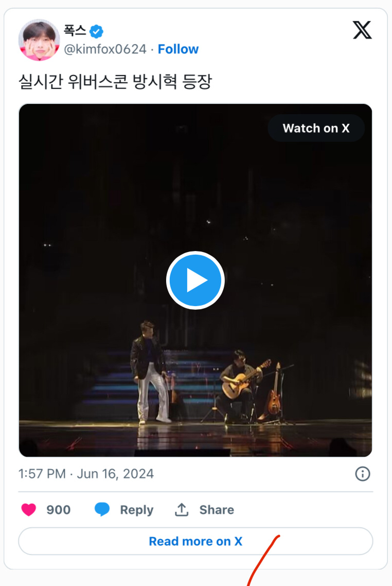Play the embedded video
392x586 pixels.
[195, 280]
